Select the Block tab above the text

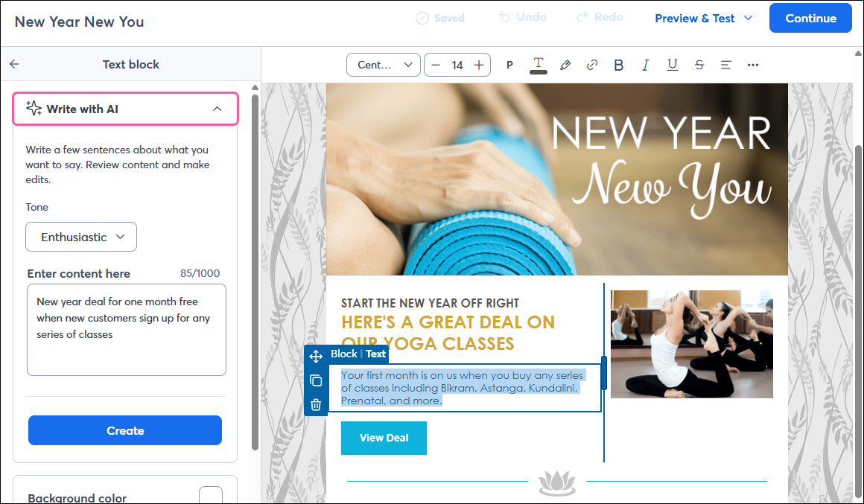[344, 354]
